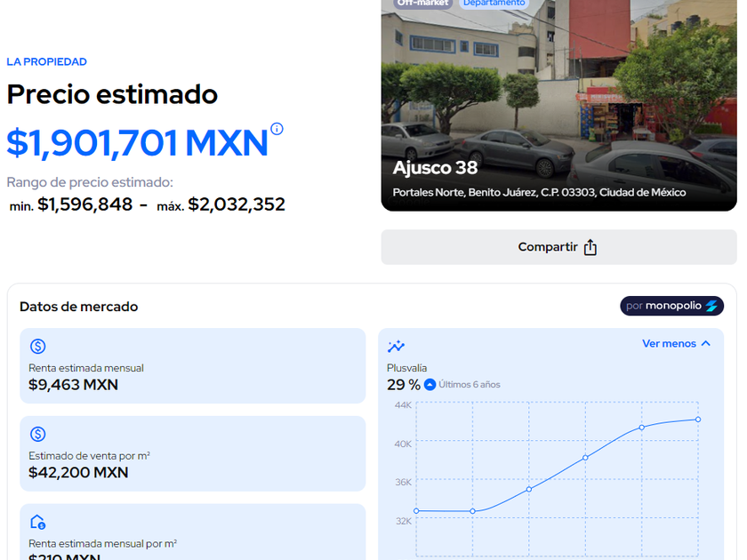Click the first data point on the Plusvalía chart

click(416, 511)
